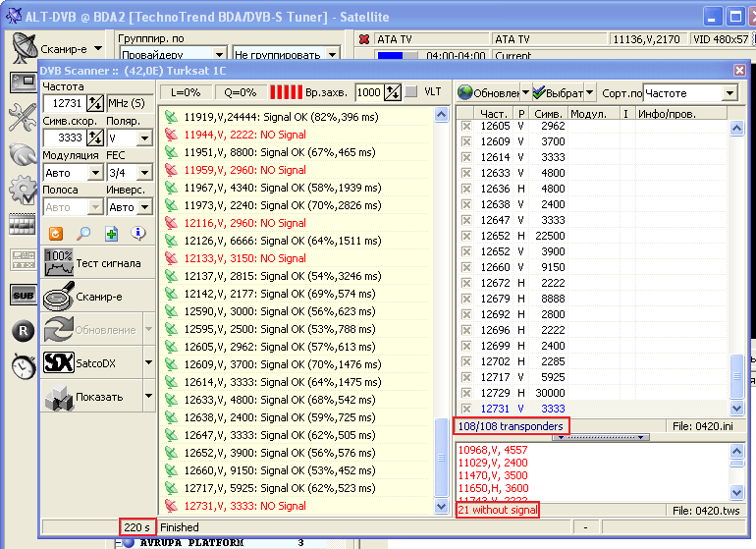Click the clock timer icon in sidebar
Viewport: 756px width, 549px height.
click(x=24, y=366)
